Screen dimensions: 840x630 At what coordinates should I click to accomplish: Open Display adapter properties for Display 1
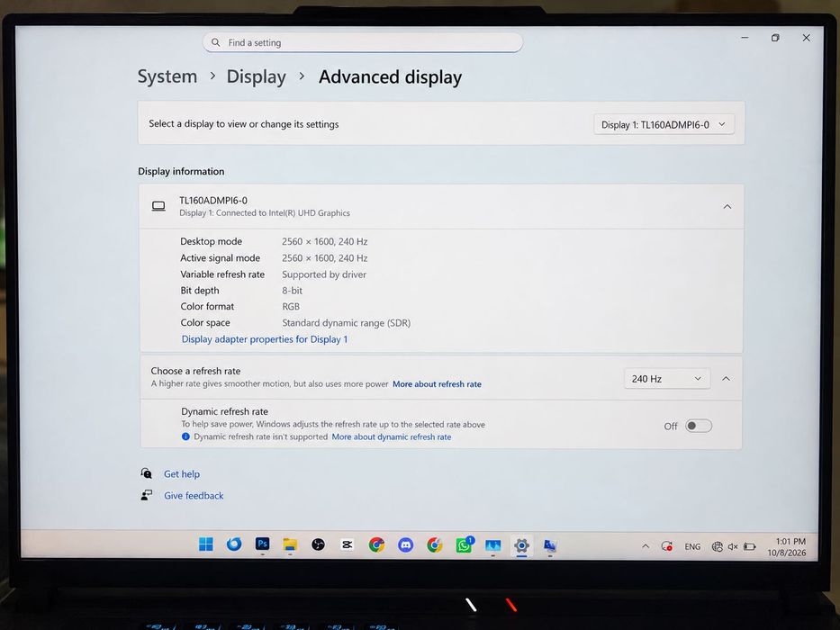pos(265,339)
